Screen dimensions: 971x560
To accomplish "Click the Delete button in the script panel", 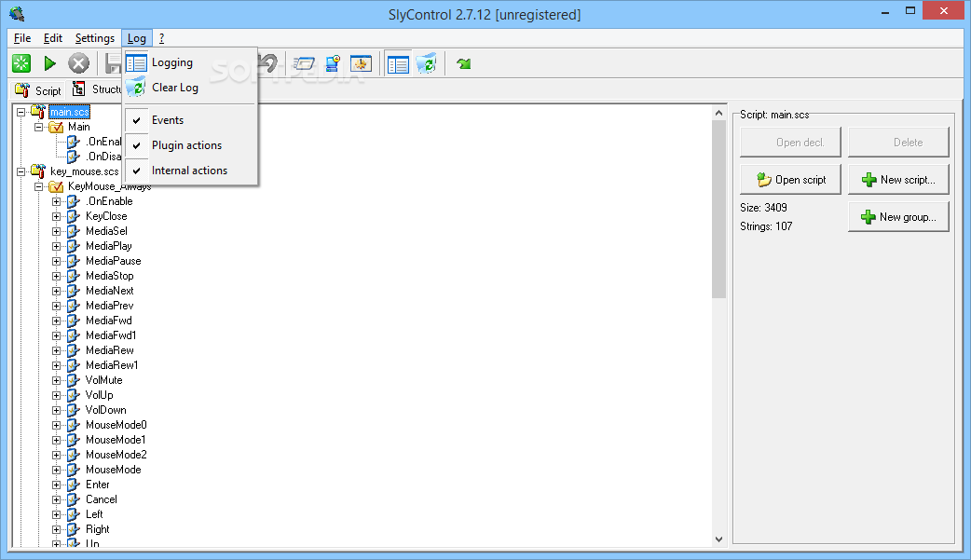I will pos(898,143).
